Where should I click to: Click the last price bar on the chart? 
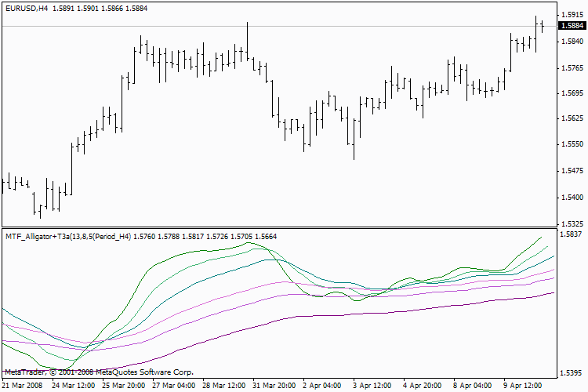[x=542, y=25]
